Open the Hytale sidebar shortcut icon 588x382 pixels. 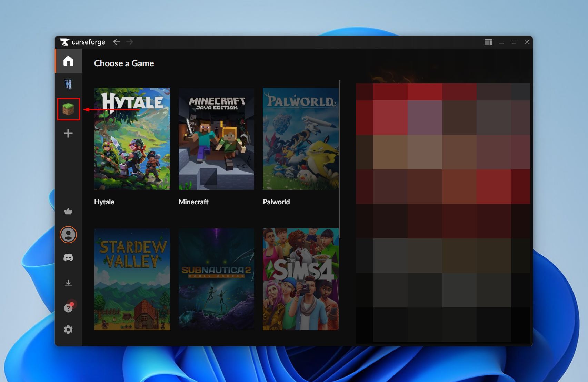68,84
